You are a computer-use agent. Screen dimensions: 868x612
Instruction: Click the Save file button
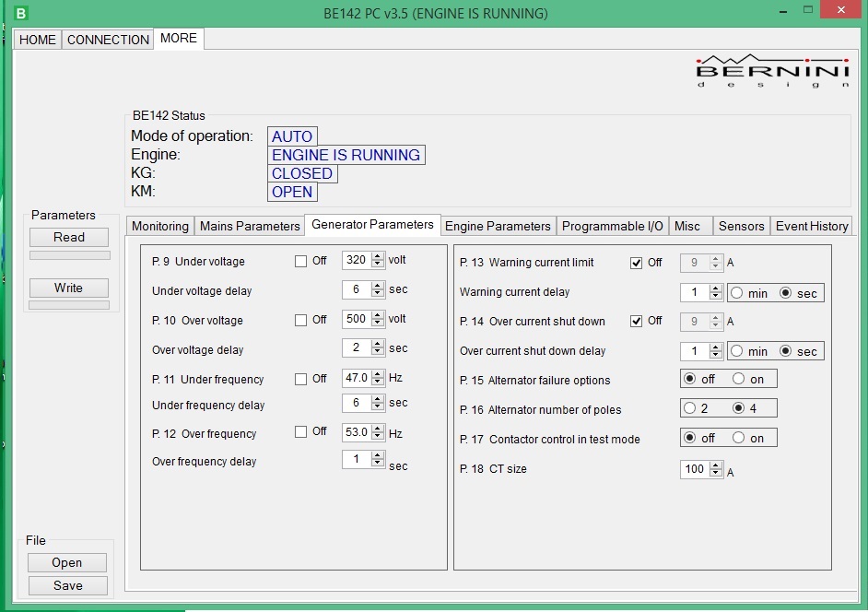click(x=67, y=585)
